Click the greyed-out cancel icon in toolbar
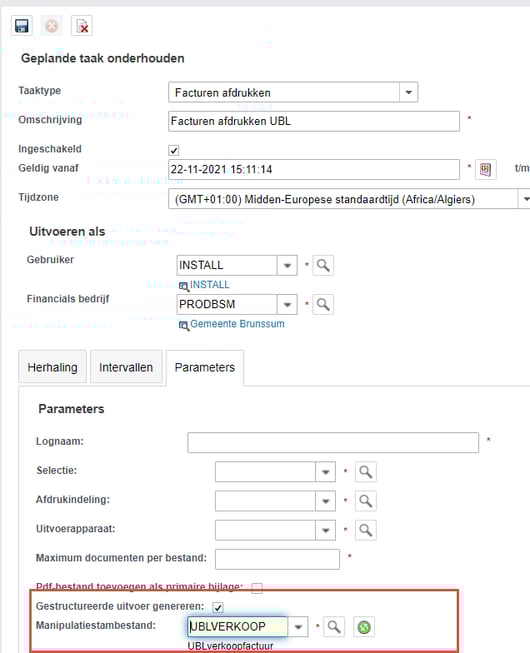Image resolution: width=530 pixels, height=653 pixels. point(52,26)
